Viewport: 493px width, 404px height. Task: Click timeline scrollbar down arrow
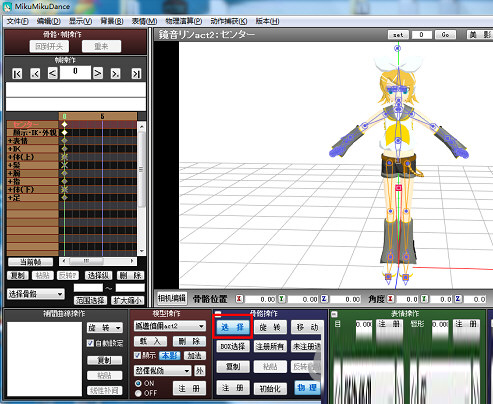pos(141,251)
